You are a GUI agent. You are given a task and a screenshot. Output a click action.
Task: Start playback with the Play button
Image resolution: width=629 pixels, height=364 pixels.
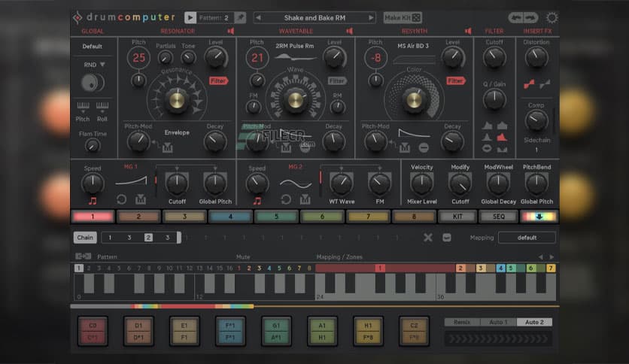pos(190,17)
